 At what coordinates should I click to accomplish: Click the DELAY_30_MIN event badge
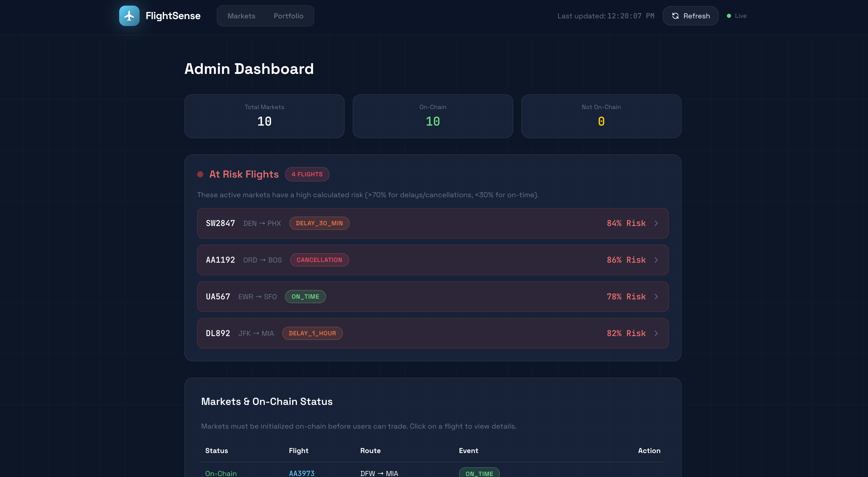tap(319, 223)
